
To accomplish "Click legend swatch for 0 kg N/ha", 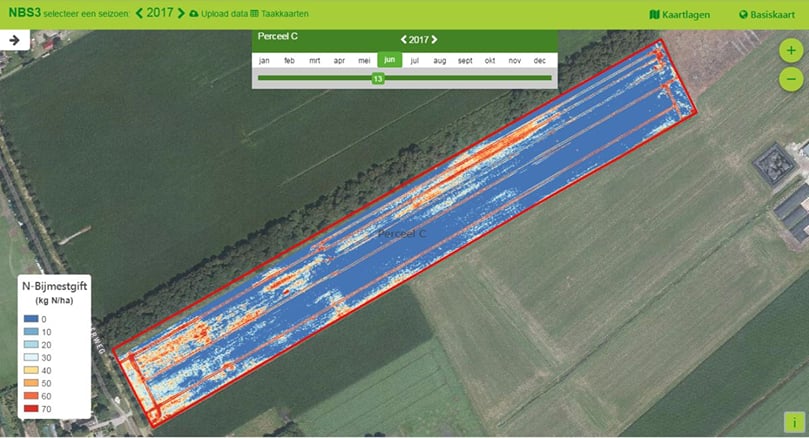I will [x=31, y=319].
